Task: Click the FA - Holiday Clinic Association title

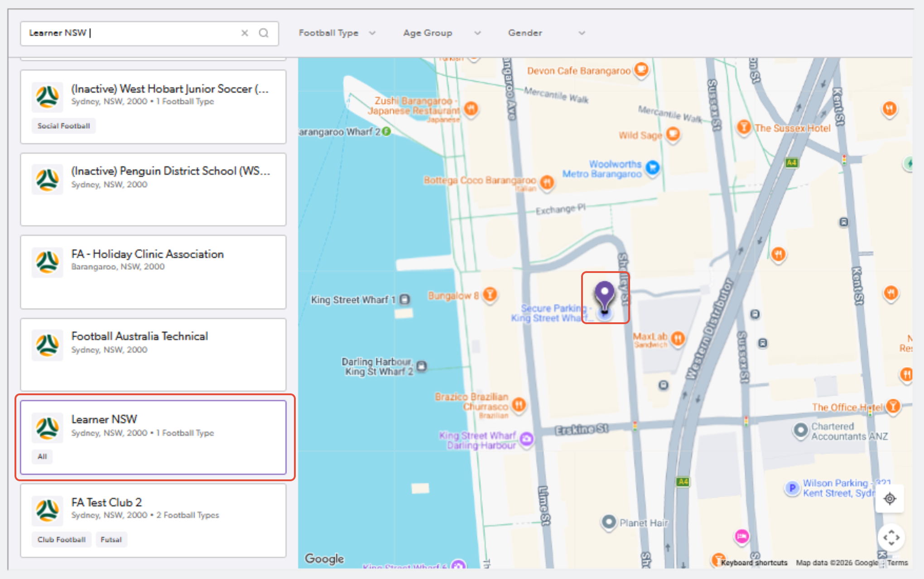Action: pyautogui.click(x=147, y=254)
